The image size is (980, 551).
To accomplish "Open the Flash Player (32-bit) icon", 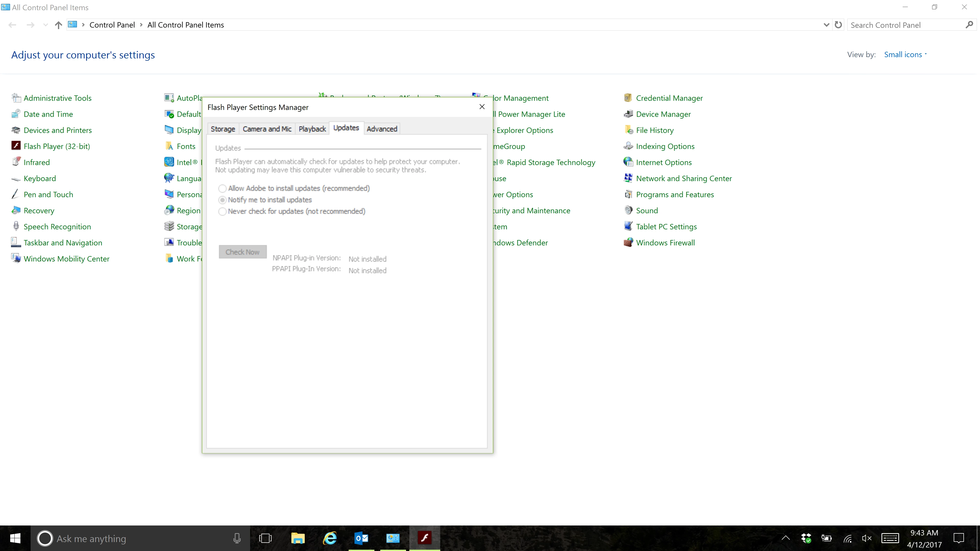I will (16, 146).
